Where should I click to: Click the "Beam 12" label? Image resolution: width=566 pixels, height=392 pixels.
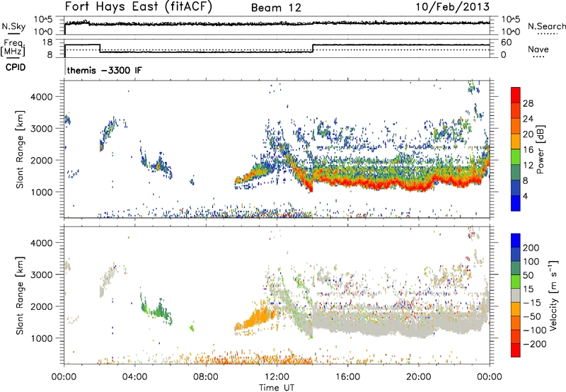click(276, 8)
